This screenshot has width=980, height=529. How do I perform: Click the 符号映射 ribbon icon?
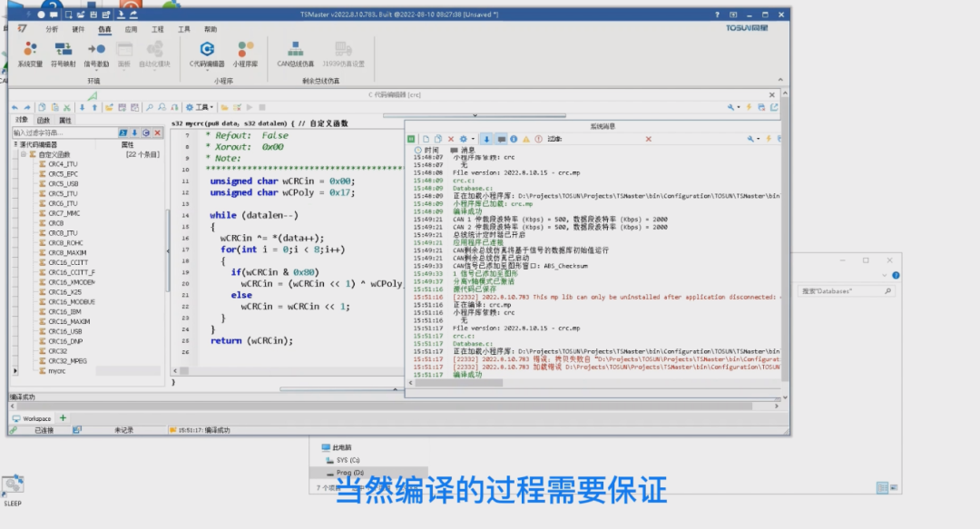pos(64,54)
